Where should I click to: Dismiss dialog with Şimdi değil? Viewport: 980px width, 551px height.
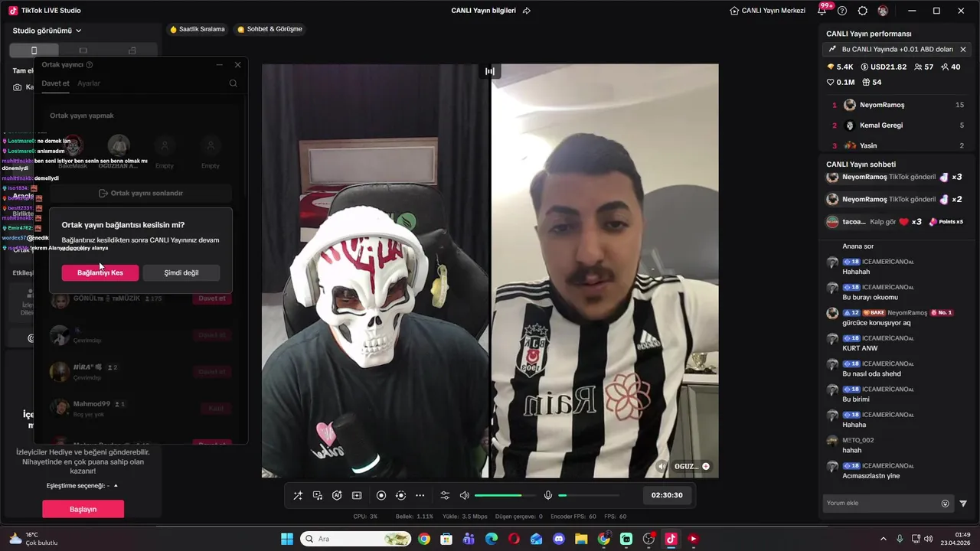coord(181,272)
